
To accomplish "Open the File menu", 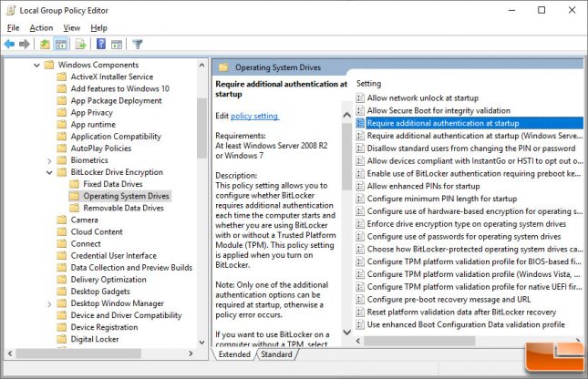I will tap(13, 27).
